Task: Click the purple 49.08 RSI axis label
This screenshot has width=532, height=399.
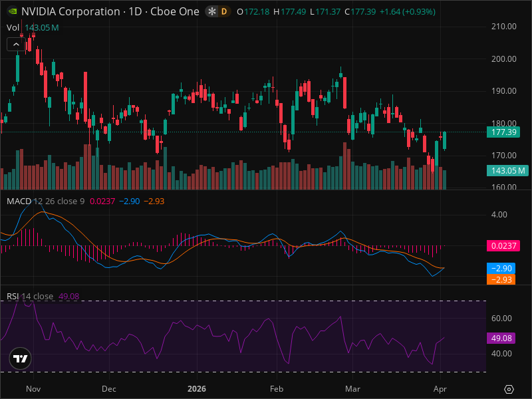Action: pos(501,338)
